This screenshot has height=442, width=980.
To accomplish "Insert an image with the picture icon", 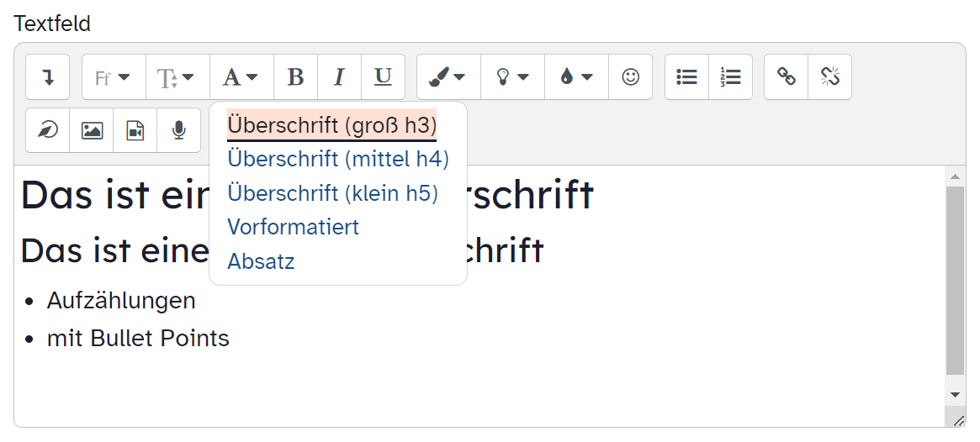I will (x=92, y=130).
